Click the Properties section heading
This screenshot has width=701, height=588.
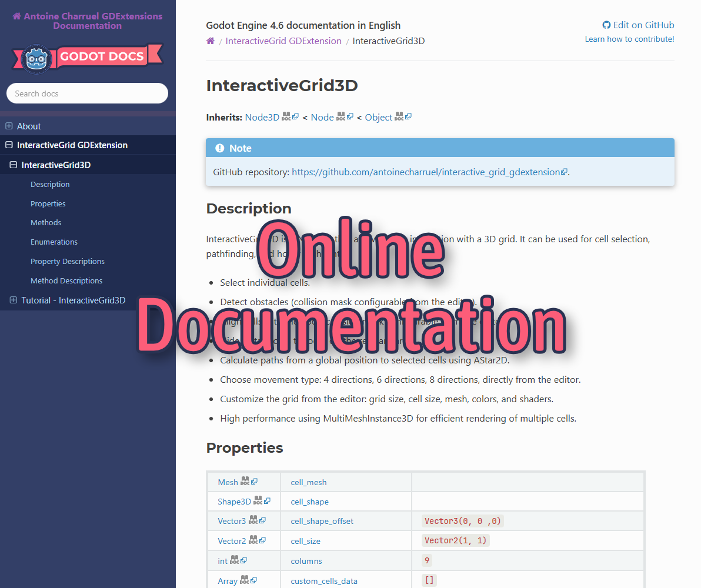tap(245, 447)
